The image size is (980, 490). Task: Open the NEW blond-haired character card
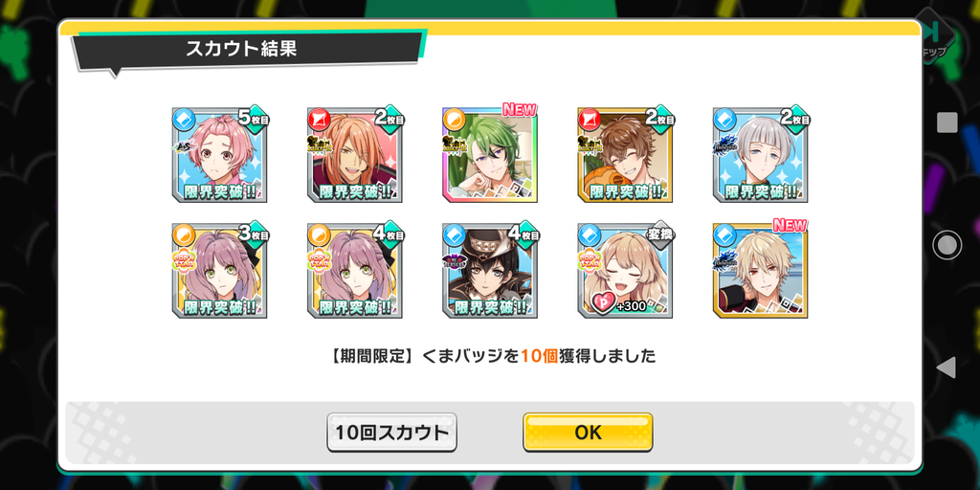tap(760, 271)
